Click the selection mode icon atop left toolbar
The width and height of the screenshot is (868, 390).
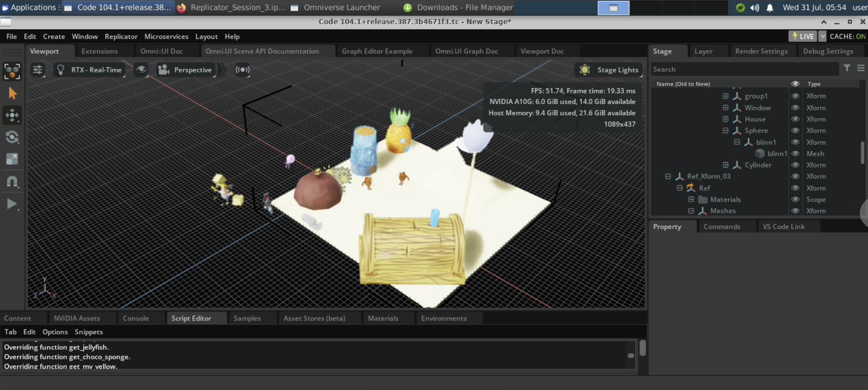pos(12,71)
